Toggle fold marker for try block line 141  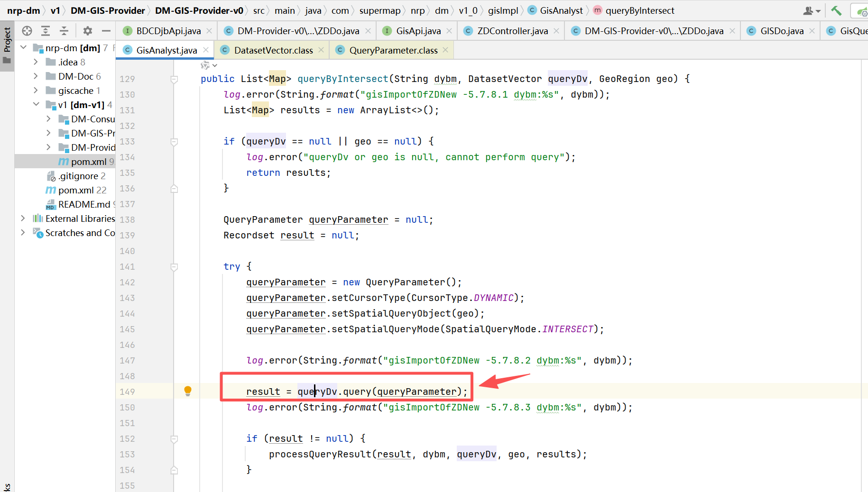tap(174, 267)
